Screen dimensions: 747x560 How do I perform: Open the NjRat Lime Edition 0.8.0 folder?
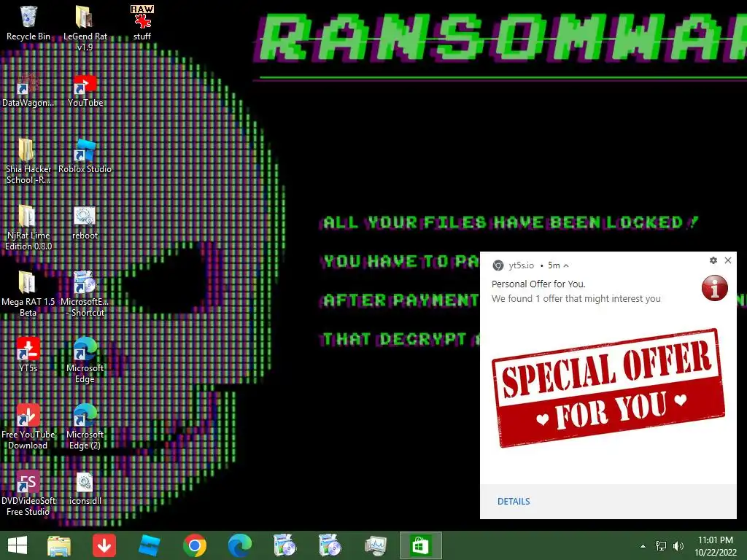[x=28, y=227]
